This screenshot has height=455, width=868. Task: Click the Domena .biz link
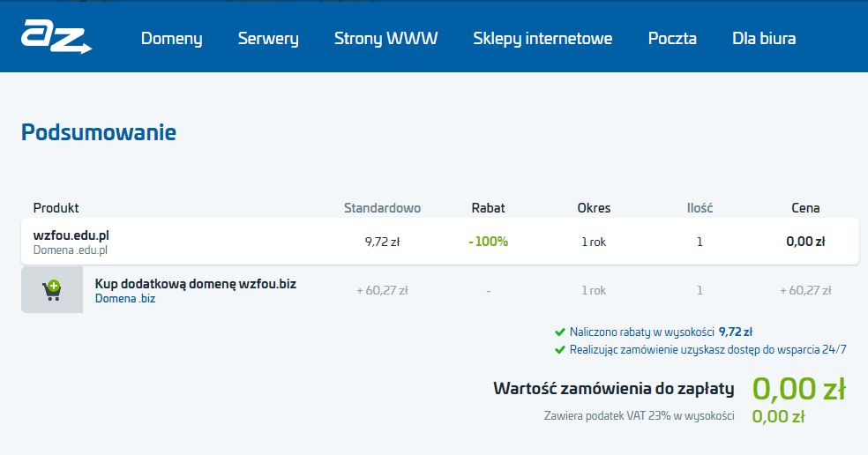point(125,299)
